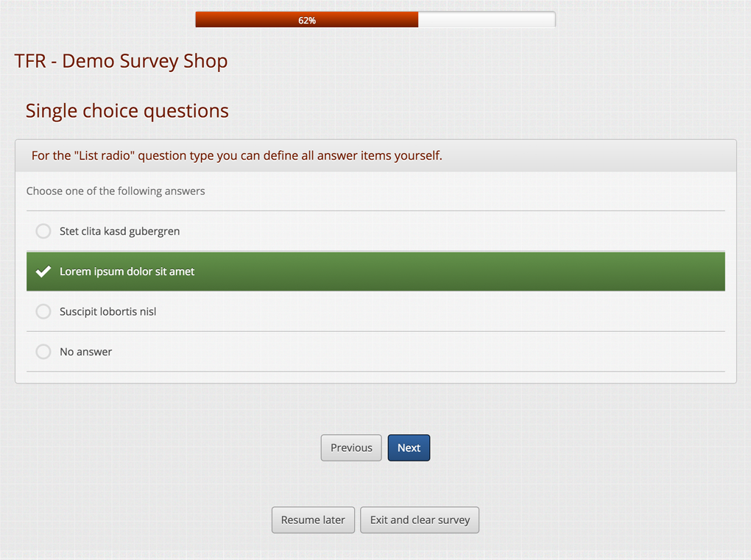Click the white checkmark icon on selected answer
The height and width of the screenshot is (560, 751).
point(43,272)
